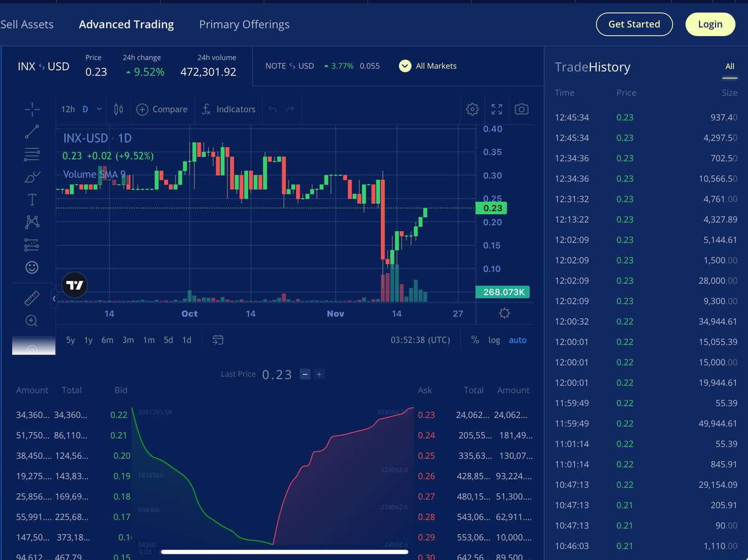The image size is (748, 560).
Task: Open the Sell Assets tab
Action: (x=27, y=24)
